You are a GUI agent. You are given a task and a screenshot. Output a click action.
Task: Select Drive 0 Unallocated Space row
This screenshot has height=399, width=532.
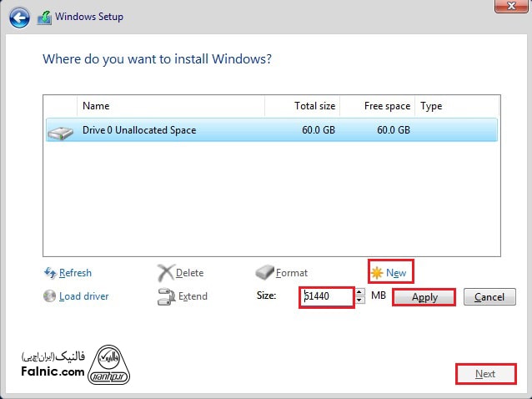click(271, 130)
